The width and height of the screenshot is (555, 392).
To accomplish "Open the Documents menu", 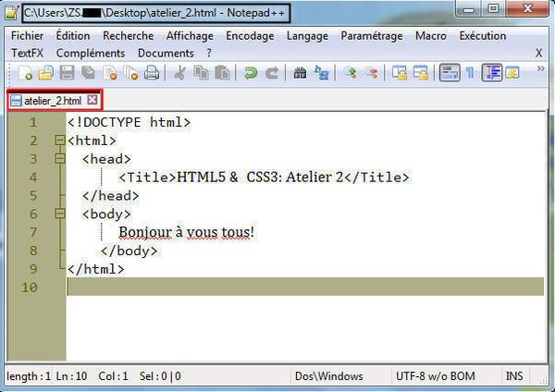I will click(x=166, y=53).
